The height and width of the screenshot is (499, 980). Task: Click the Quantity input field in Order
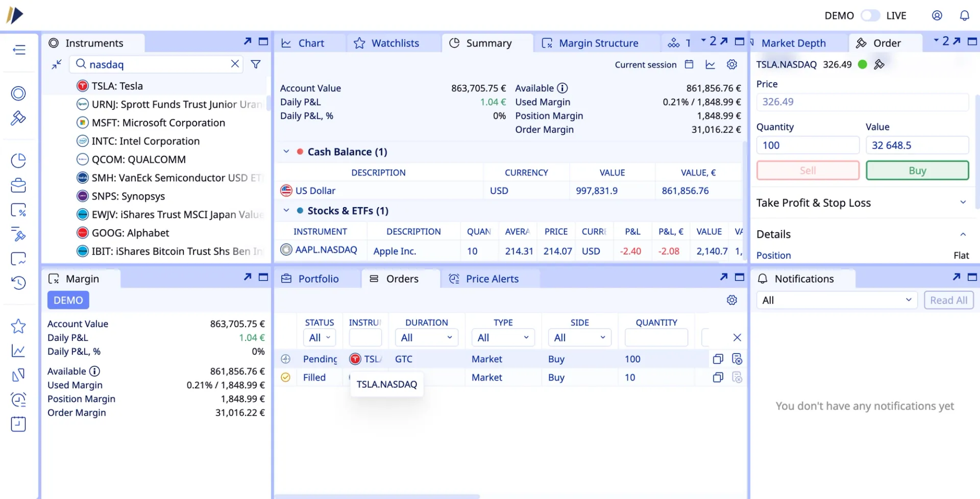[807, 145]
